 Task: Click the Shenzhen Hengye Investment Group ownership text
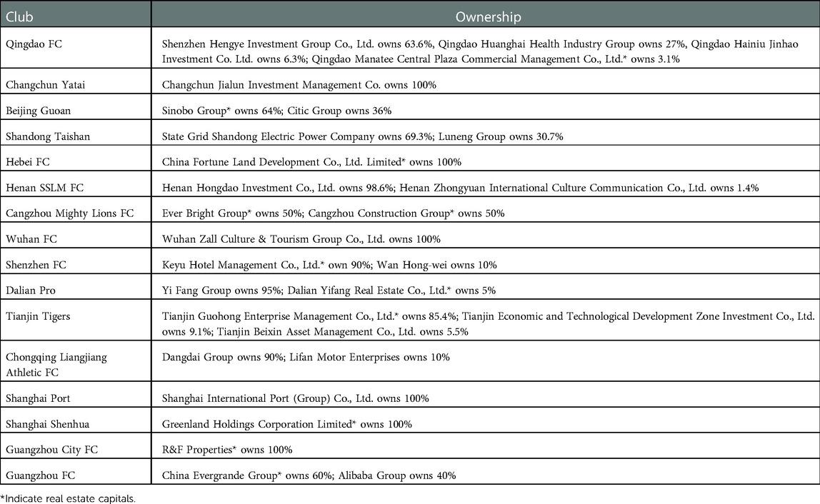(x=480, y=51)
